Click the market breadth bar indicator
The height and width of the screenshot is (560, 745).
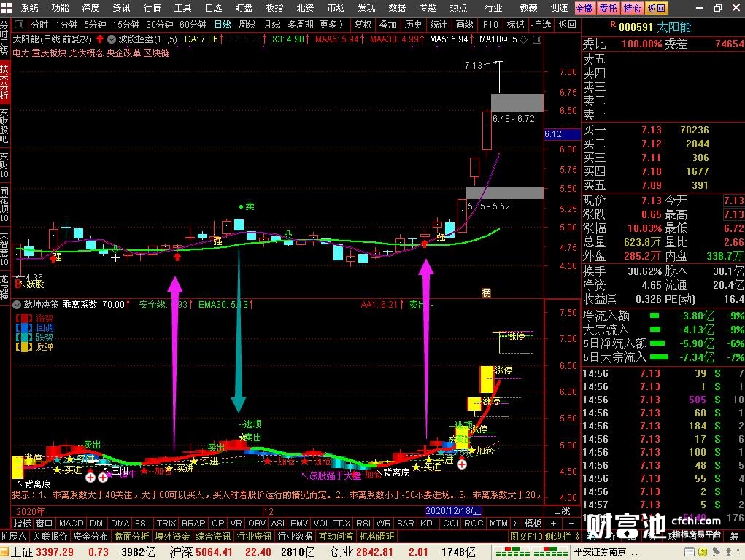point(531,552)
